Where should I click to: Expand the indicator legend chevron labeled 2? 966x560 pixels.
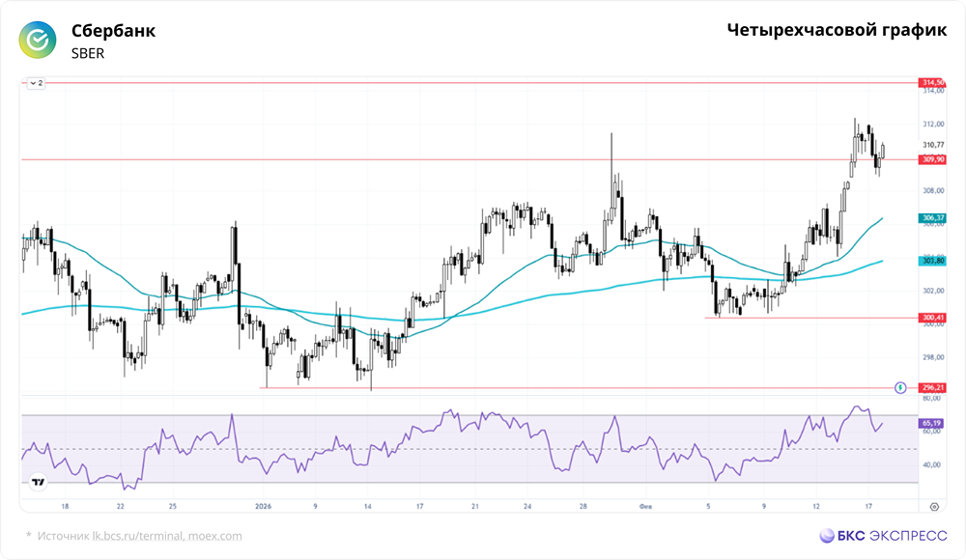[x=37, y=83]
